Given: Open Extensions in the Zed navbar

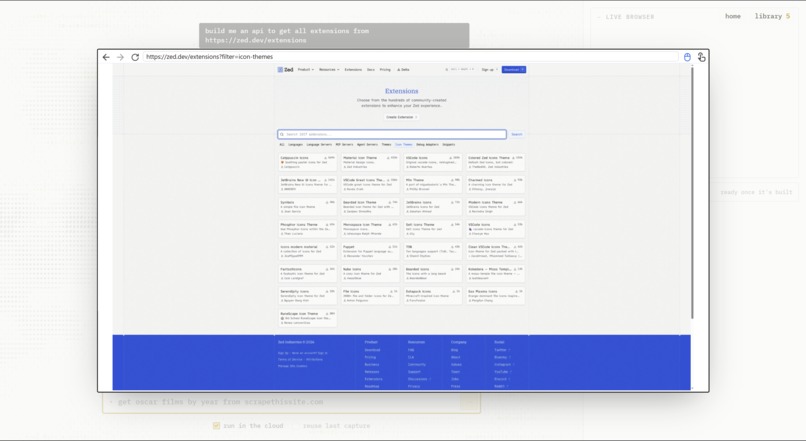Looking at the screenshot, I should pyautogui.click(x=353, y=69).
